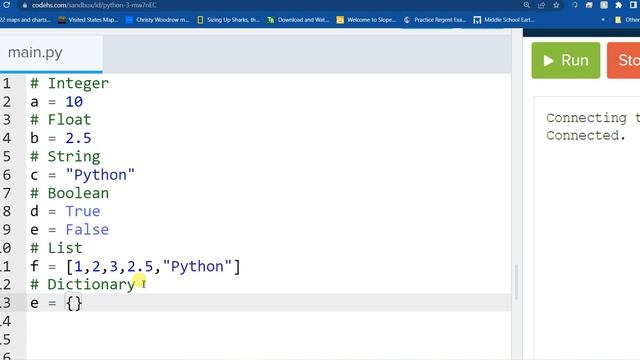Click the editor vertical scrollbar thumb
Screen dimensions: 640x360
pyautogui.click(x=517, y=282)
